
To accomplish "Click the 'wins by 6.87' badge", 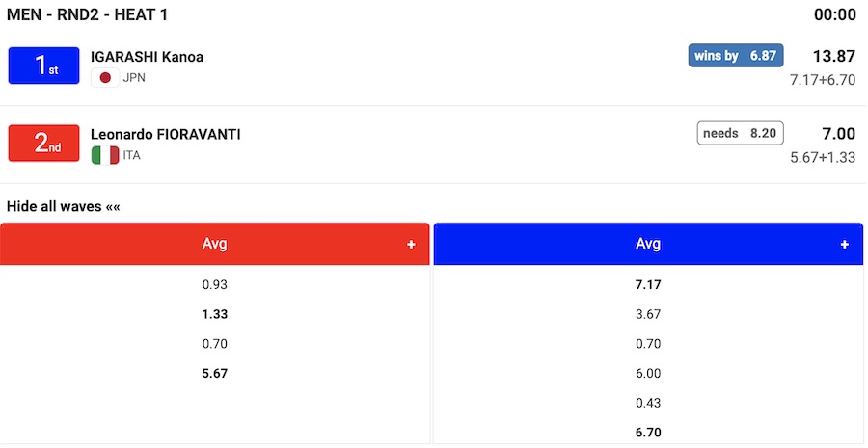I will click(x=736, y=56).
